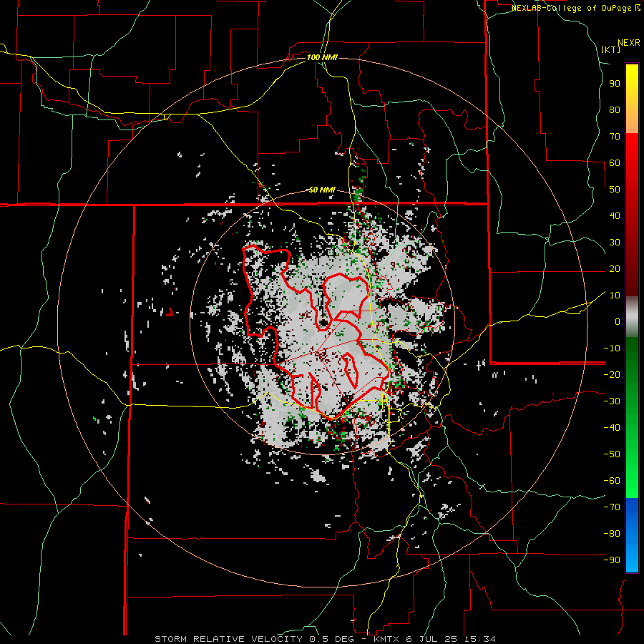Click the positive 60 scale value

pyautogui.click(x=615, y=162)
